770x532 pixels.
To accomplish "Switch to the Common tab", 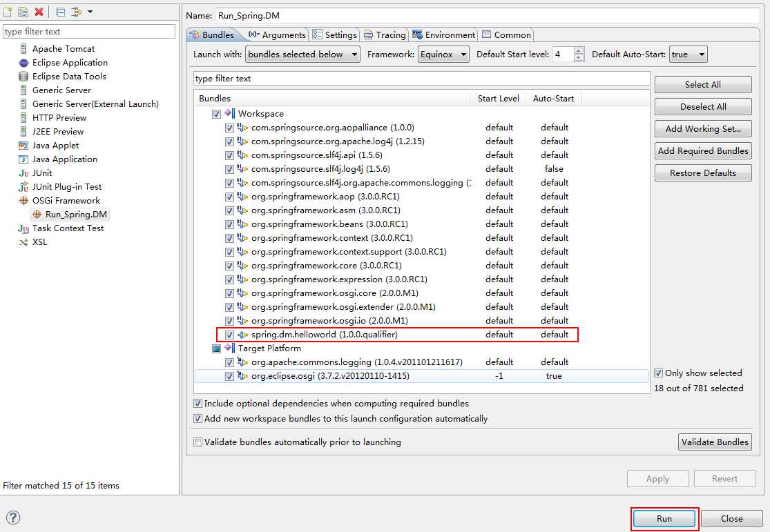I will (507, 35).
